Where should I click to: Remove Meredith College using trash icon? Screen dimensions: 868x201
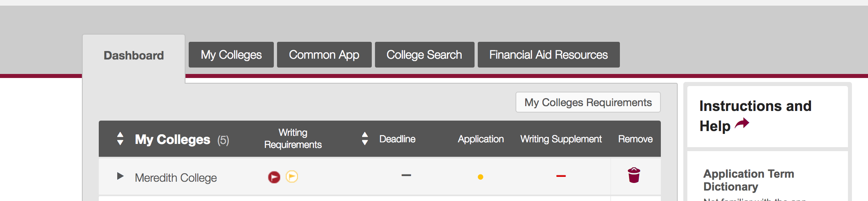tap(634, 175)
